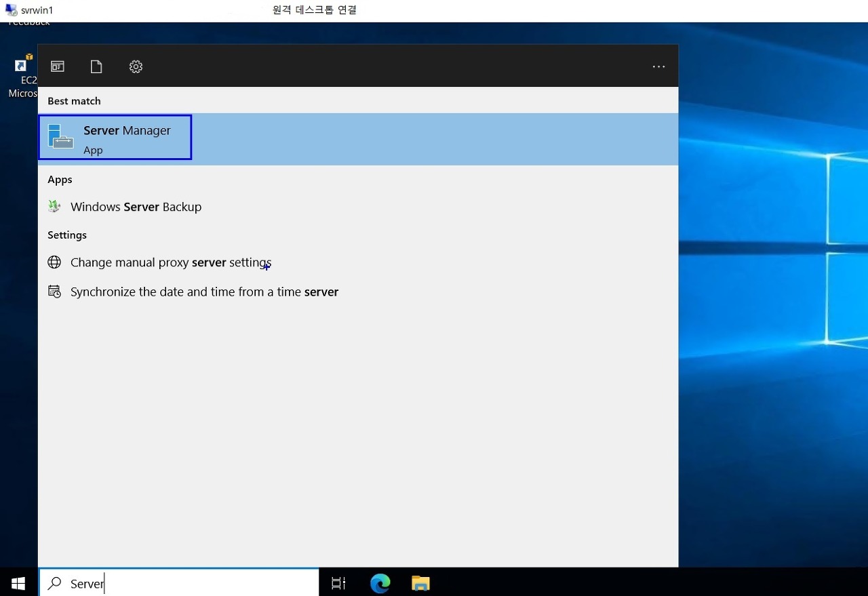
Task: Launch Windows Server Backup
Action: tap(358, 207)
